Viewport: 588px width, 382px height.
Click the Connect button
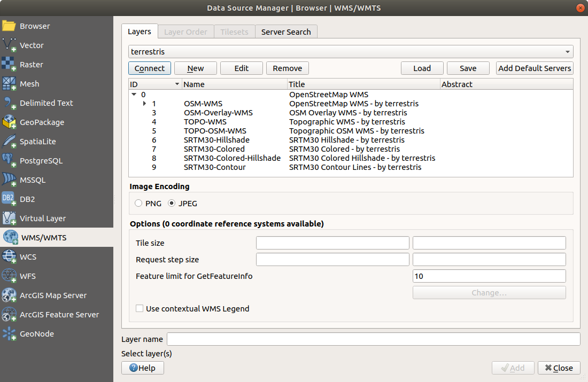click(150, 68)
